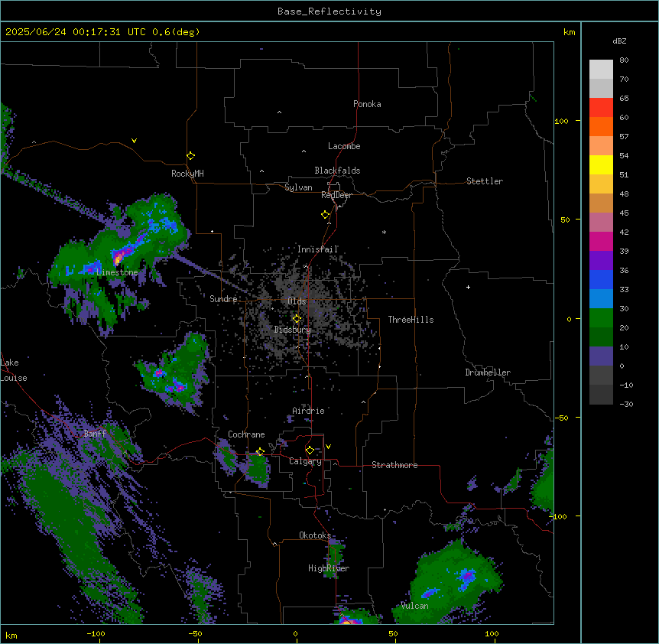Click the Sundre town label

[x=223, y=299]
